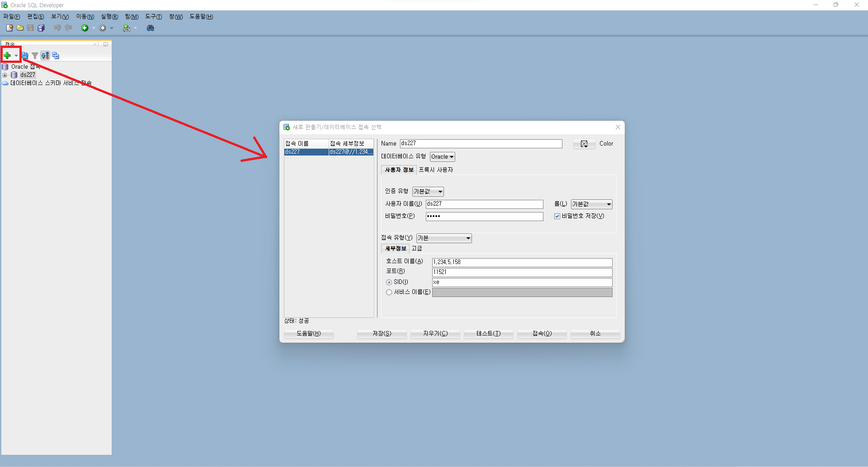This screenshot has height=467, width=868.
Task: Click the collapse all tree icon
Action: pyautogui.click(x=56, y=56)
